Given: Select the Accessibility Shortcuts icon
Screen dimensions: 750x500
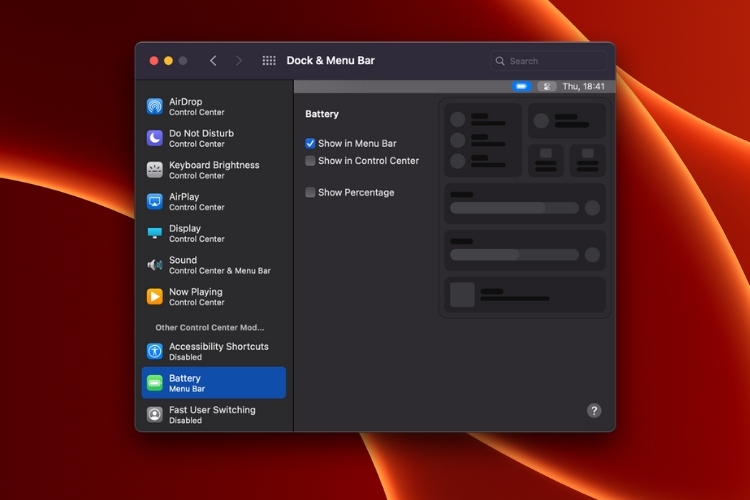Looking at the screenshot, I should pos(155,351).
